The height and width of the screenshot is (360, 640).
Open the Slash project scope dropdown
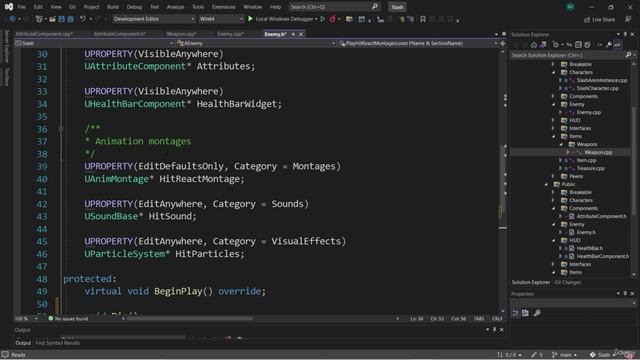point(94,43)
